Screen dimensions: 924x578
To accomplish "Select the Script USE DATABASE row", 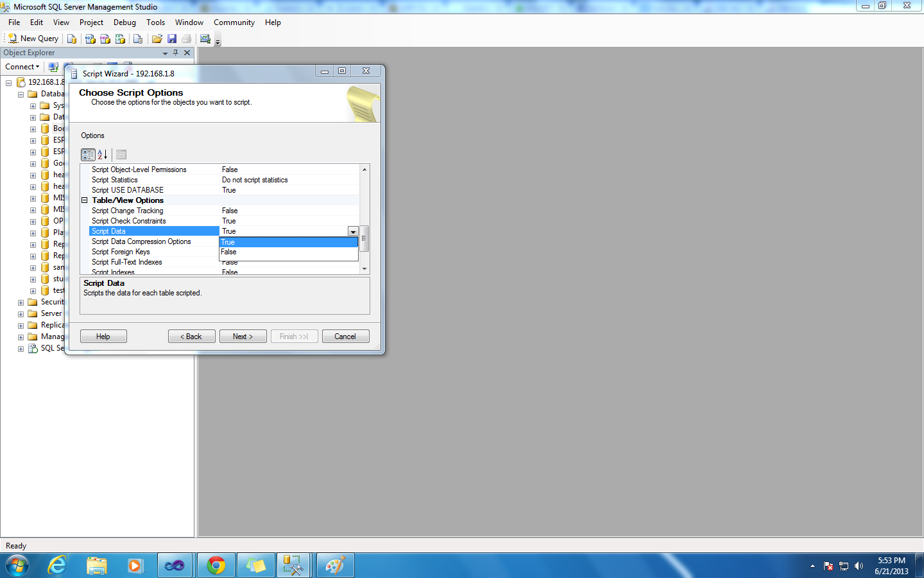I will pyautogui.click(x=224, y=190).
